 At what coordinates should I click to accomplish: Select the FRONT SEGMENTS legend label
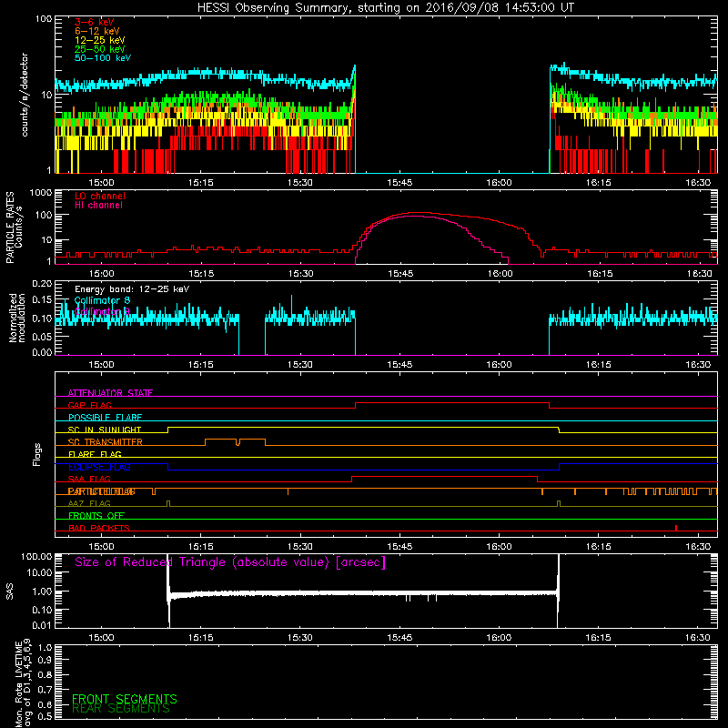[x=125, y=699]
